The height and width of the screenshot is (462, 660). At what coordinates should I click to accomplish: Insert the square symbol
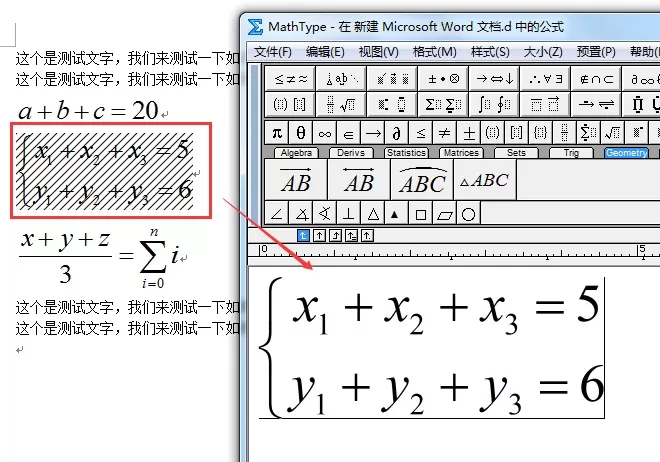pos(420,213)
